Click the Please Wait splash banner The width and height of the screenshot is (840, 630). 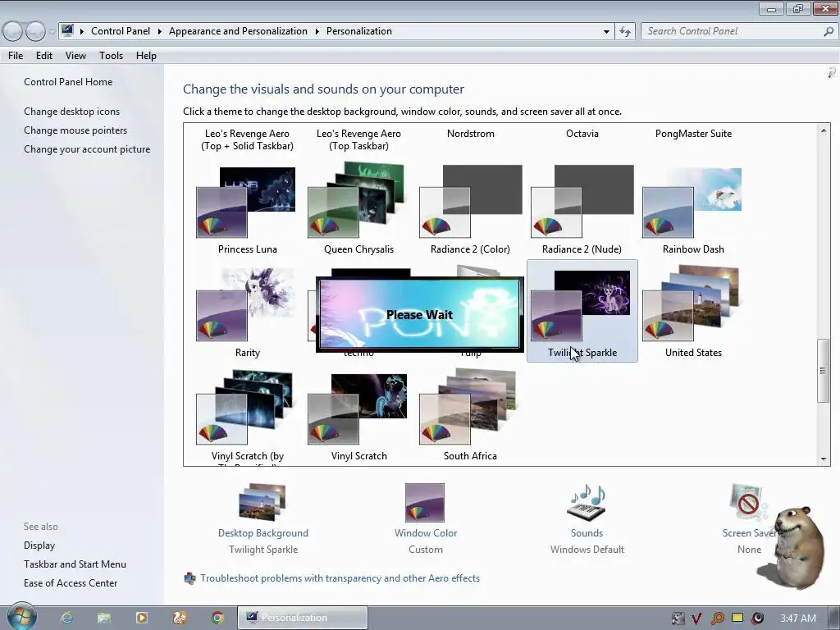[419, 314]
